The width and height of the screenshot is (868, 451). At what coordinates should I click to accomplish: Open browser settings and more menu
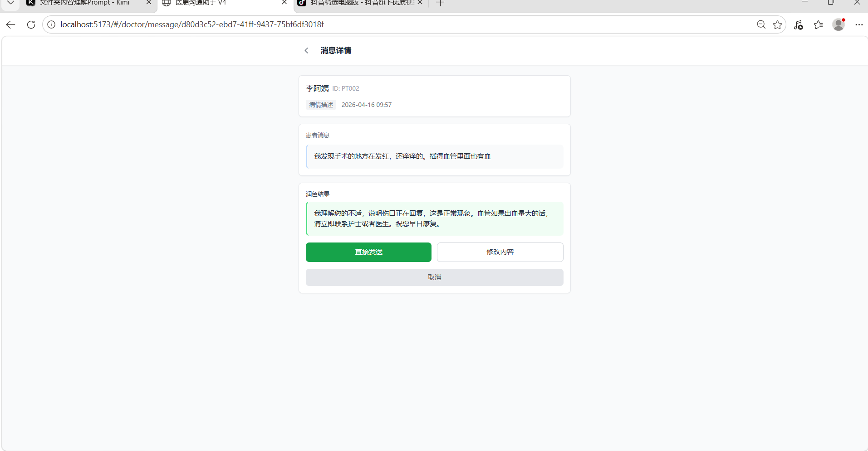point(859,24)
